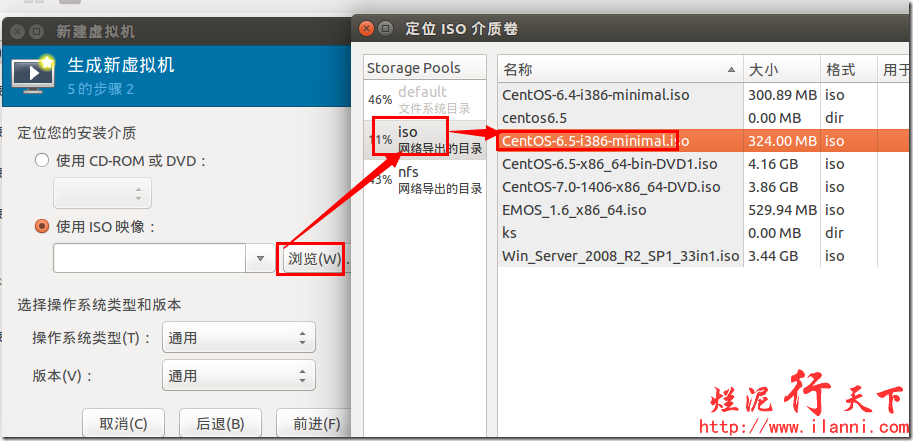Select CentOS-6.5-i386-minimal.iso in the list
Image resolution: width=913 pixels, height=441 pixels.
click(595, 141)
